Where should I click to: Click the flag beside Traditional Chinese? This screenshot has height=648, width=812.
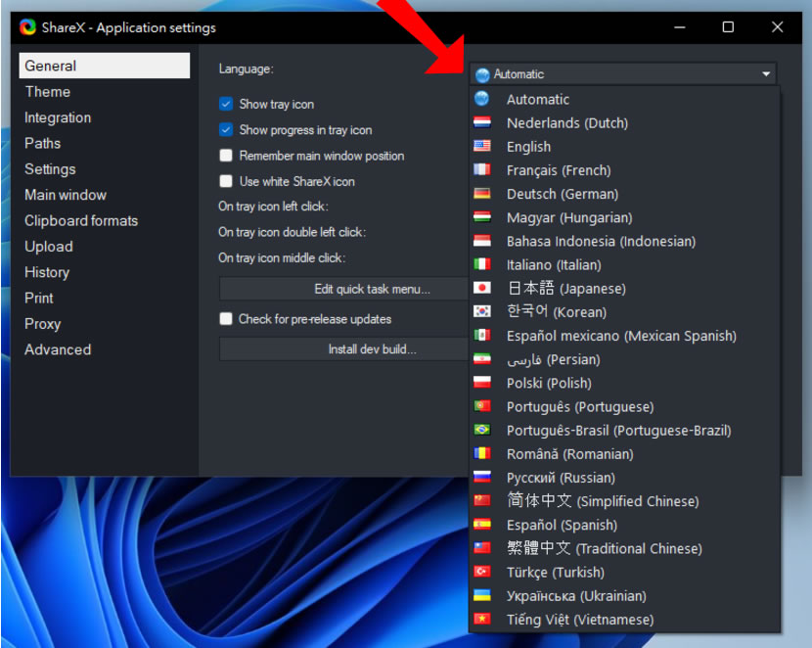[481, 547]
